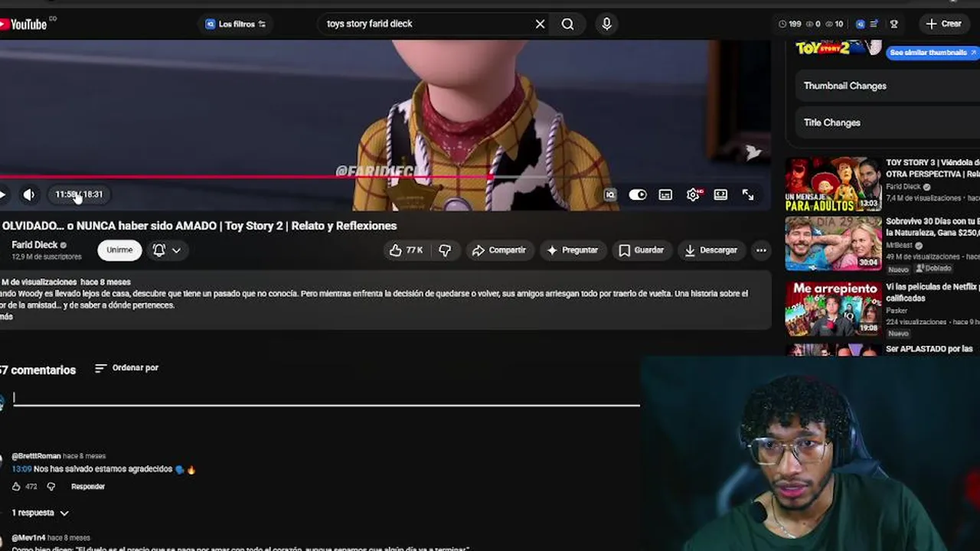Switch to theater mode icon
Image resolution: width=980 pixels, height=551 pixels.
click(x=720, y=195)
